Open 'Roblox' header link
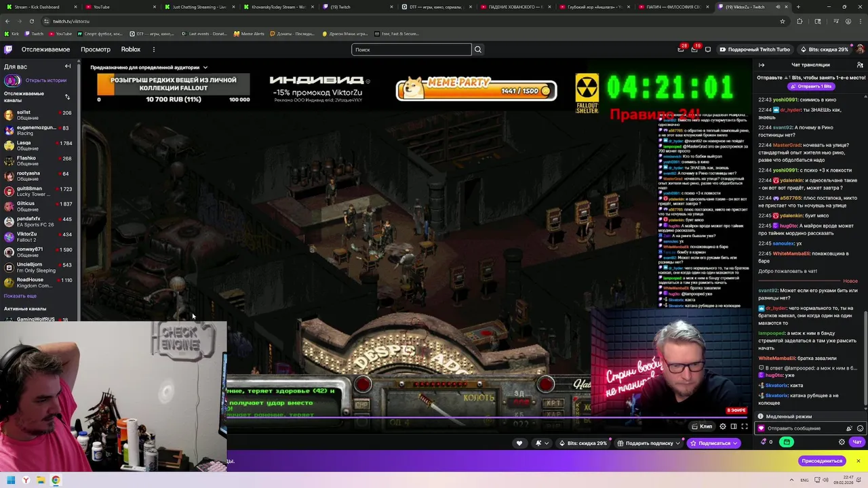The height and width of the screenshot is (488, 868). pyautogui.click(x=131, y=49)
